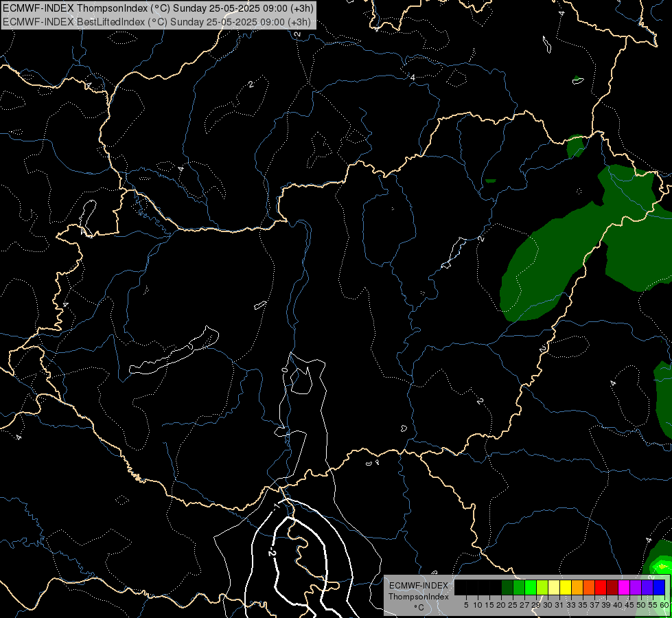Select the red-orange 35–37 legend swatch
Screen dimensions: 672x618
click(589, 587)
